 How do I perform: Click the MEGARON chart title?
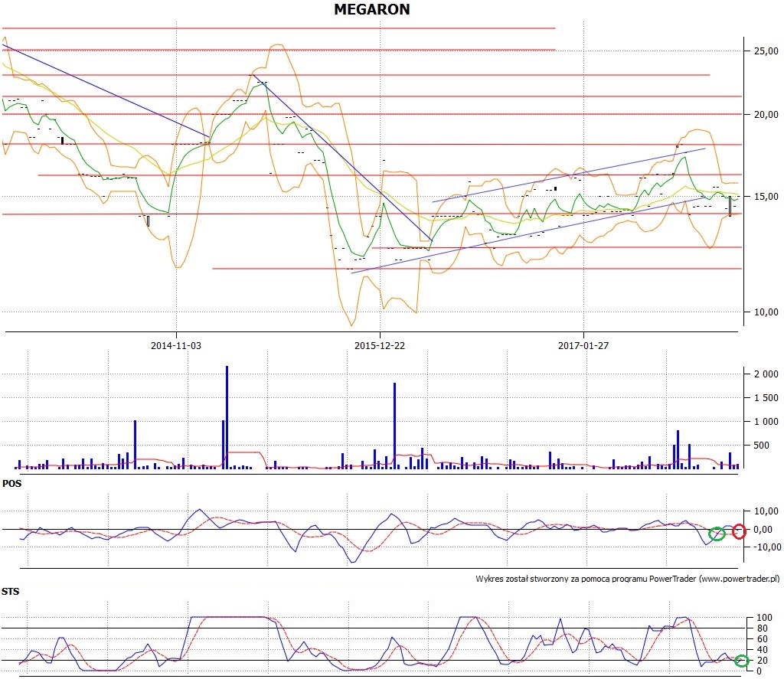point(372,9)
